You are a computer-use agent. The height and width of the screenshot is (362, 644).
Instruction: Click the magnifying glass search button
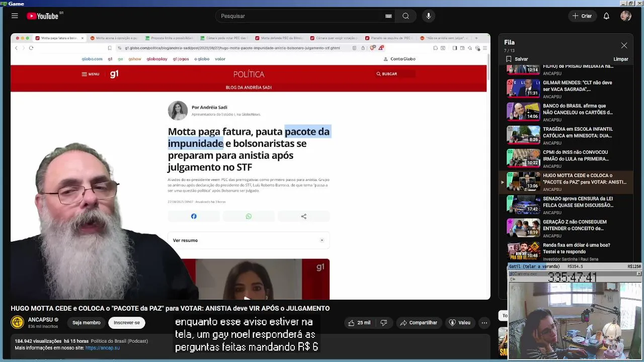tap(406, 16)
